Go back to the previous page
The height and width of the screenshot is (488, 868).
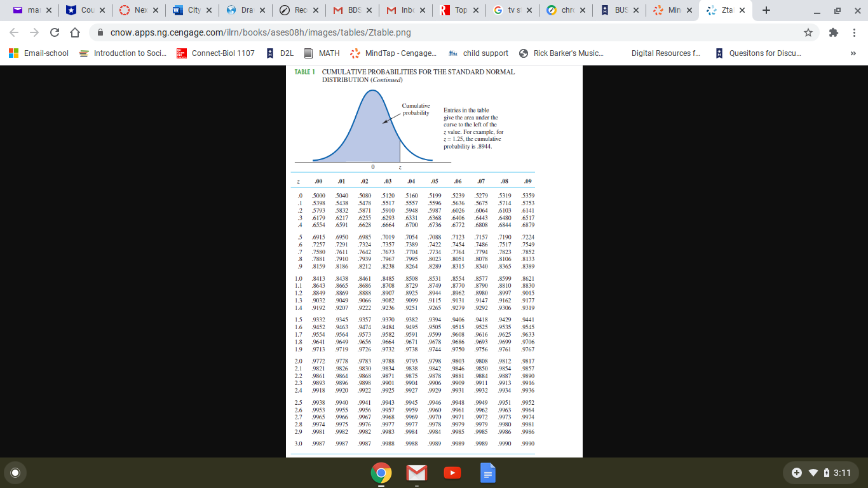pyautogui.click(x=14, y=32)
